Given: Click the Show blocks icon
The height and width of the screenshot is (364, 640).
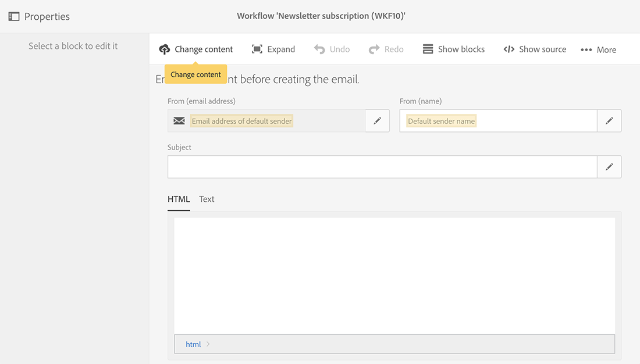Looking at the screenshot, I should coord(428,49).
